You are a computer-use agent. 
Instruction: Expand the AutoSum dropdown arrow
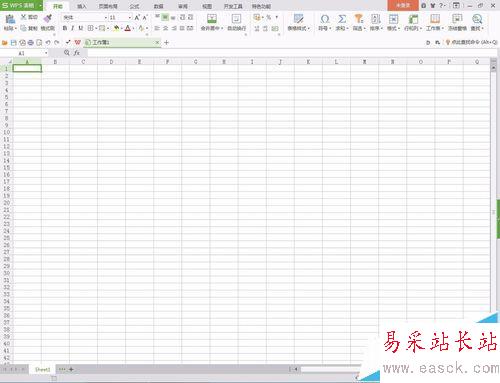pyautogui.click(x=347, y=28)
